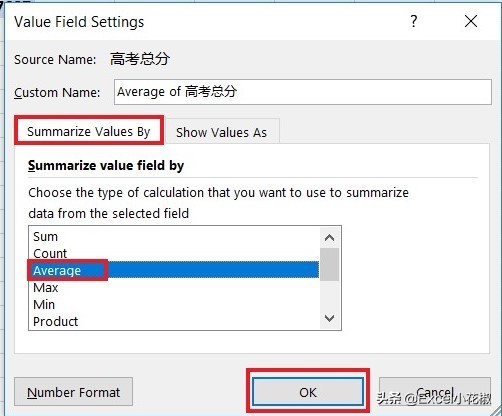Viewport: 502px width, 416px height.
Task: Select Count in calculation list
Action: coord(50,254)
